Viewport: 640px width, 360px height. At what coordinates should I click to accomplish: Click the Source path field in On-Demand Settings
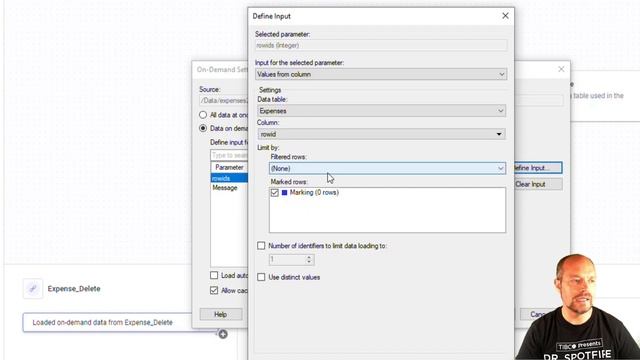[x=224, y=100]
